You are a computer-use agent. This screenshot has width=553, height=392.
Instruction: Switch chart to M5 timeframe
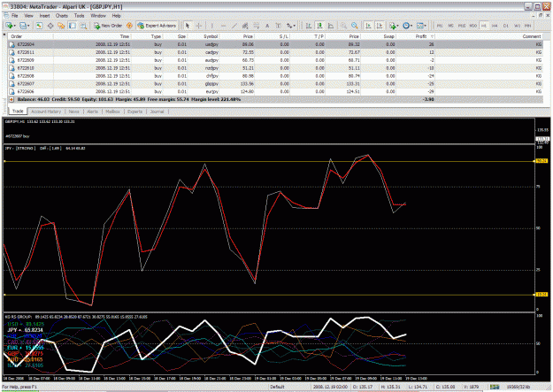[x=450, y=26]
